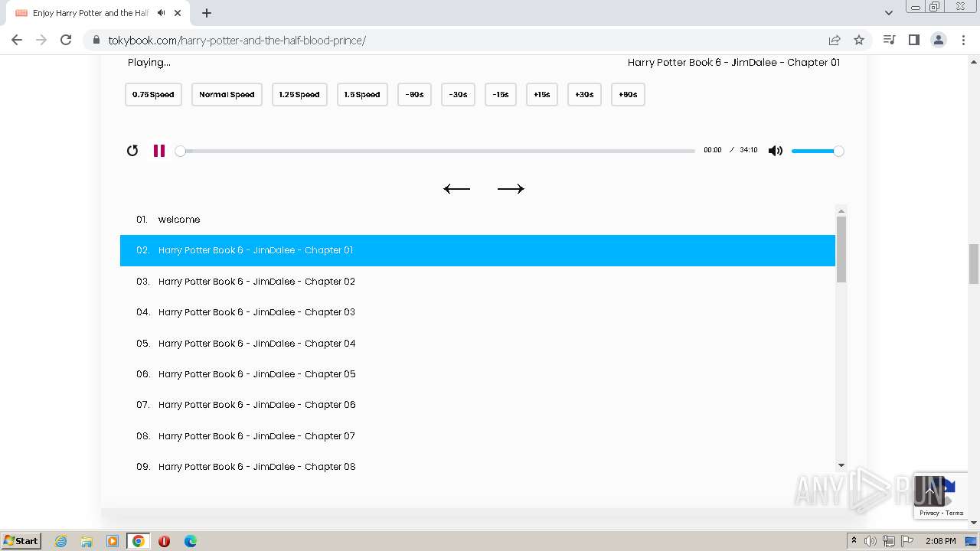Set playback to 1.5 Speed
The height and width of the screenshot is (551, 980).
(362, 95)
